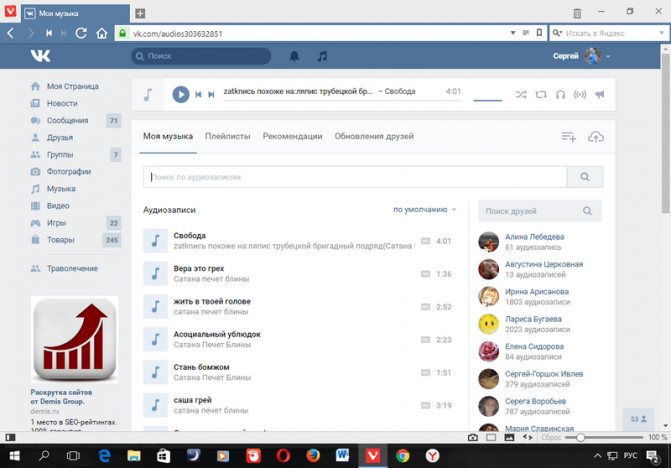Open Google Chrome from the taskbar
This screenshot has width=671, height=468.
tap(403, 456)
